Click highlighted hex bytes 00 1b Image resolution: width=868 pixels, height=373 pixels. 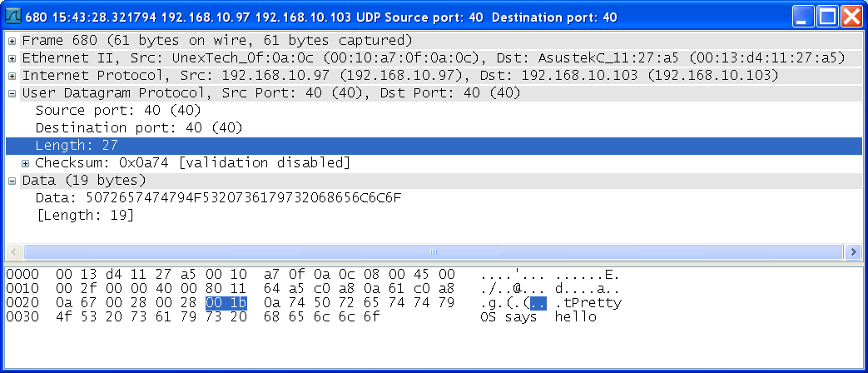226,303
